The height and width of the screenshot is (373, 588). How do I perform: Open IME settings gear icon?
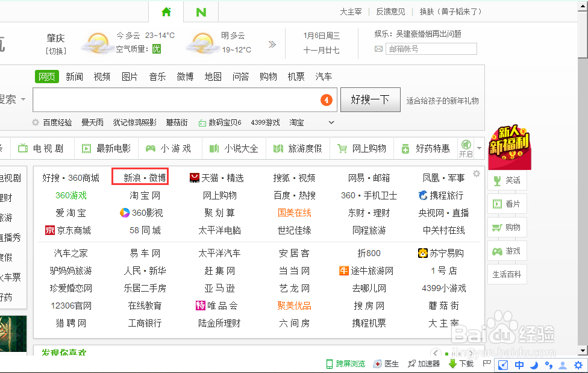click(x=578, y=365)
